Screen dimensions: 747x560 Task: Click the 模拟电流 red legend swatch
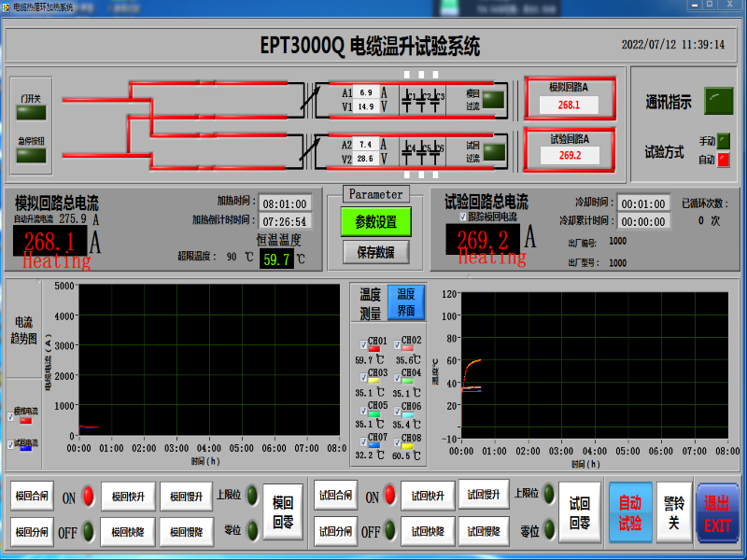[x=26, y=421]
